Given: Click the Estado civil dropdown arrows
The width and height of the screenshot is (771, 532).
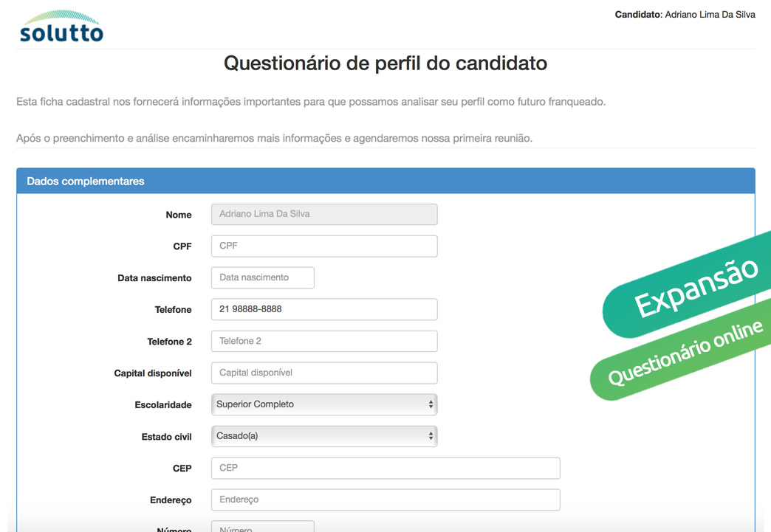Looking at the screenshot, I should point(431,436).
